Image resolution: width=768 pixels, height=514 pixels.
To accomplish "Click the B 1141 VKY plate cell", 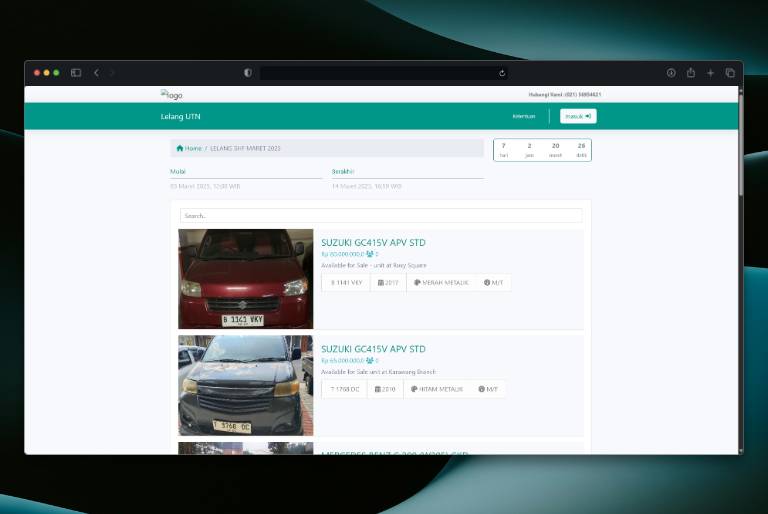I will click(346, 283).
